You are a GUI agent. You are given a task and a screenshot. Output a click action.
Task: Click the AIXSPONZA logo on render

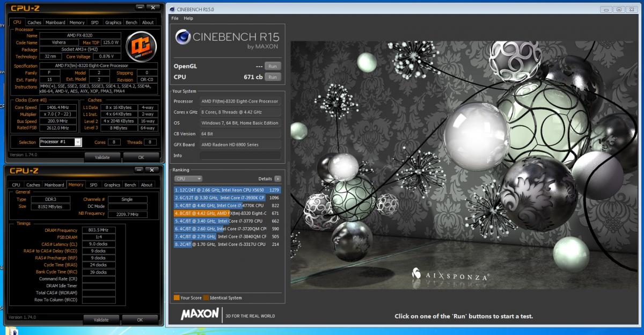(451, 276)
